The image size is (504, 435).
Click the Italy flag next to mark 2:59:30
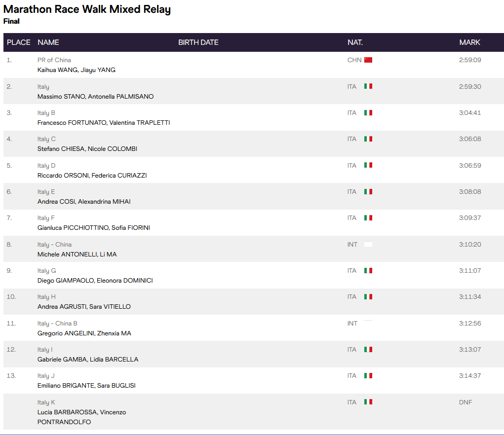click(368, 86)
